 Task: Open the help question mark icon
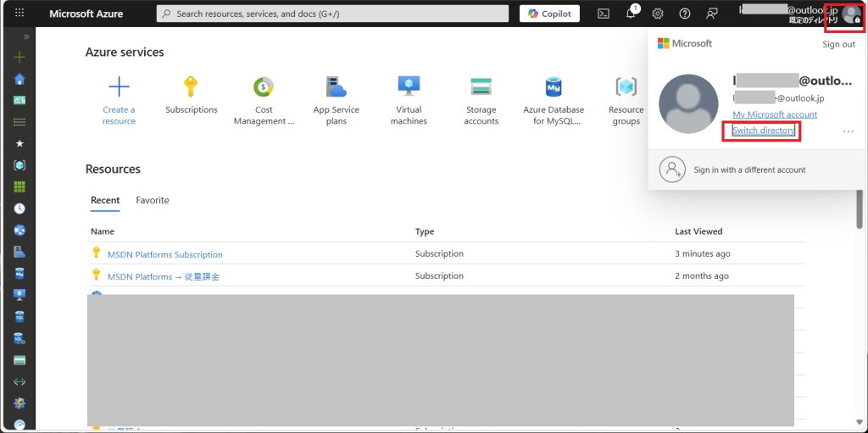pos(685,14)
